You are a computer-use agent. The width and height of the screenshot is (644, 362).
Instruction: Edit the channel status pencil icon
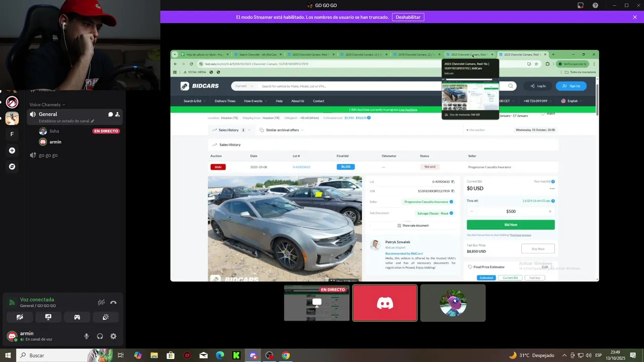[93, 121]
